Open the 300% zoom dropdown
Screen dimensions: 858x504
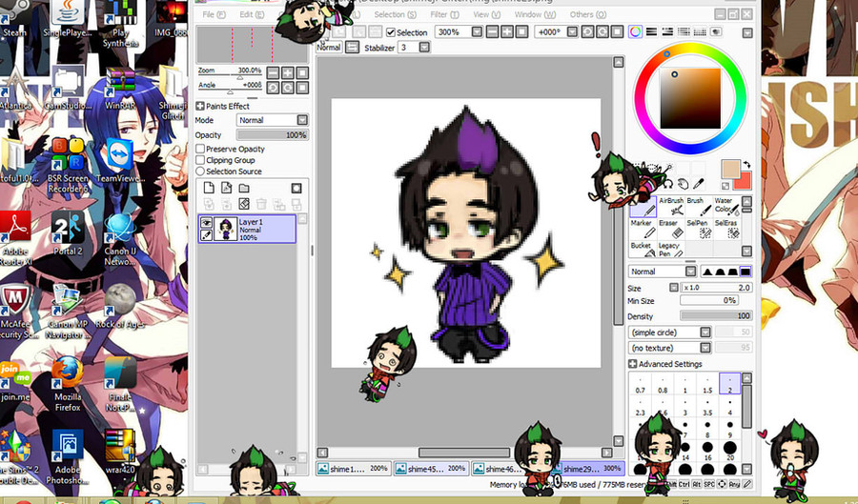477,31
